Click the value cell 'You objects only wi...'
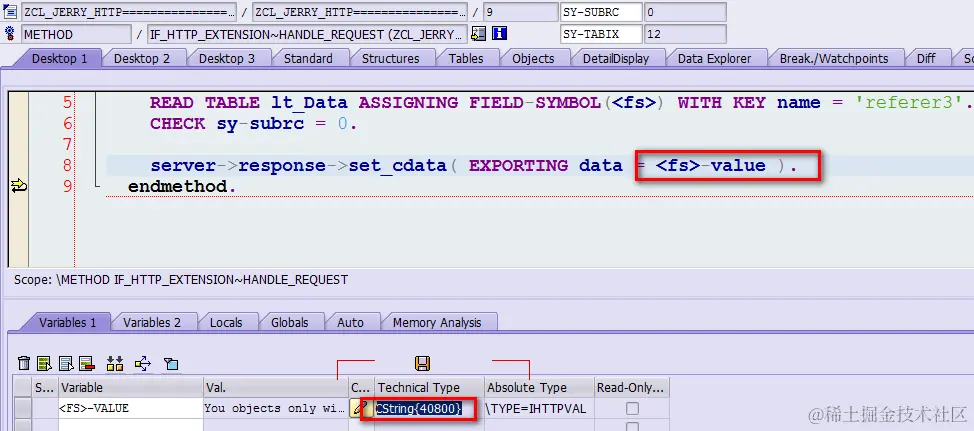 coord(276,408)
